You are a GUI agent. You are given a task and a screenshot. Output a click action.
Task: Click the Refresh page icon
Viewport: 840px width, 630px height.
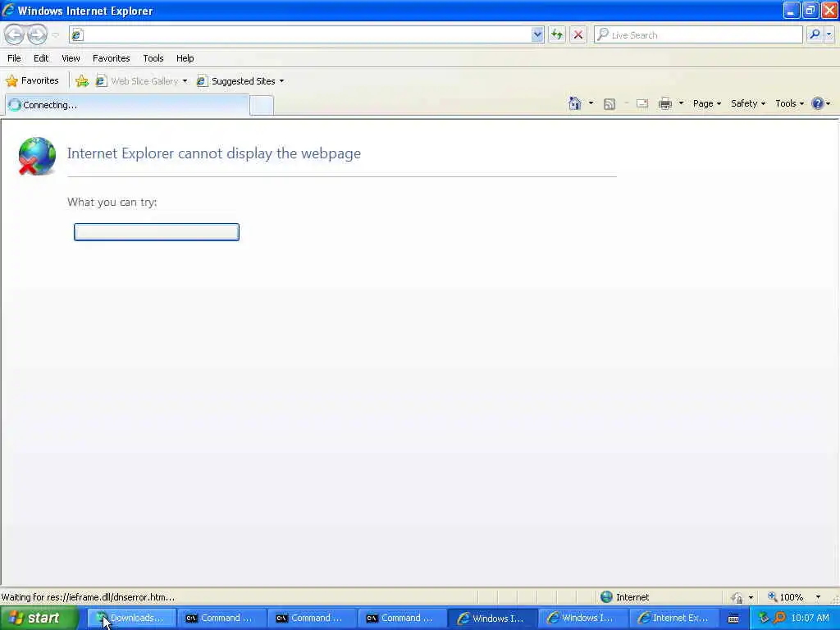tap(557, 34)
